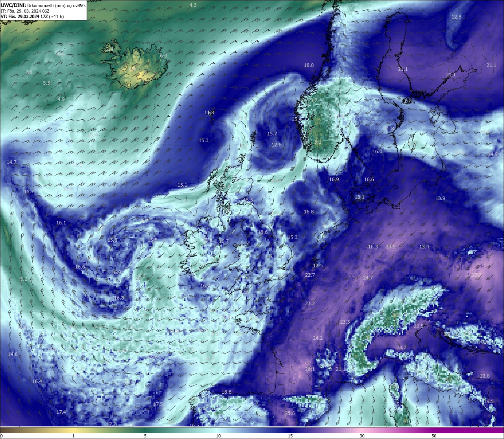This screenshot has width=504, height=439.
Task: Click the 24.9 value label
Action: pyautogui.click(x=391, y=247)
